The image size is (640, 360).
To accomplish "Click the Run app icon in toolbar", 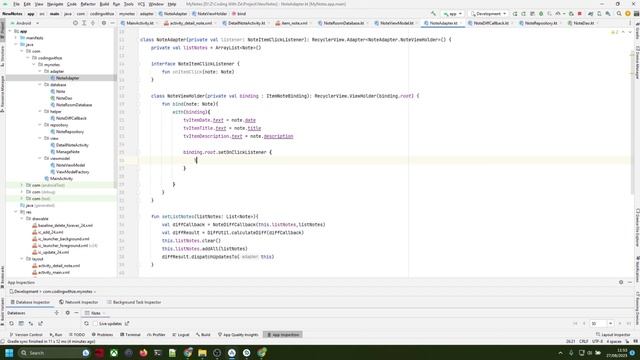I will [x=515, y=14].
